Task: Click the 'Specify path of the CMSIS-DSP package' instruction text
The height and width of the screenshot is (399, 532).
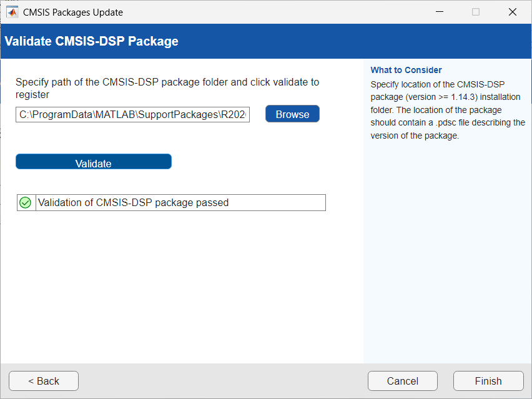Action: tap(167, 88)
